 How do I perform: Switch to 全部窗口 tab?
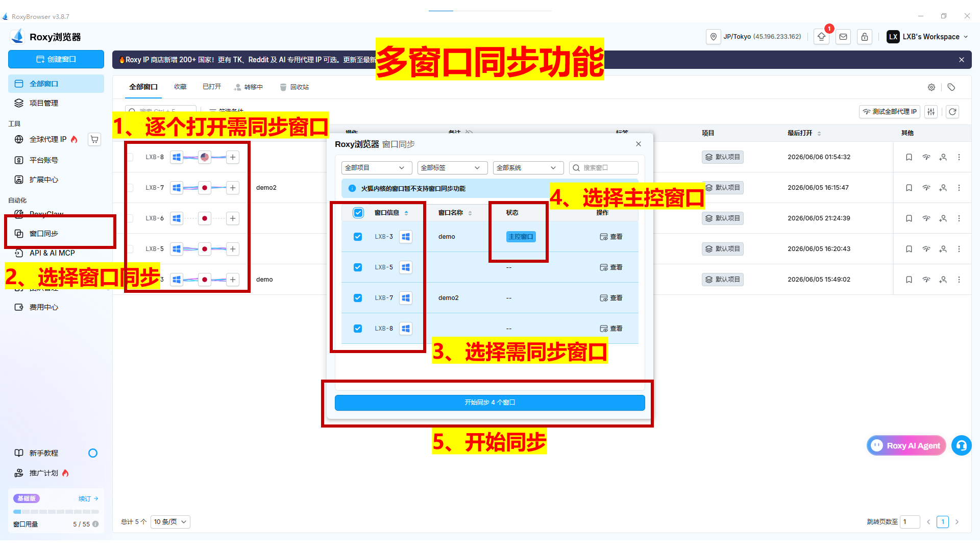[x=143, y=87]
